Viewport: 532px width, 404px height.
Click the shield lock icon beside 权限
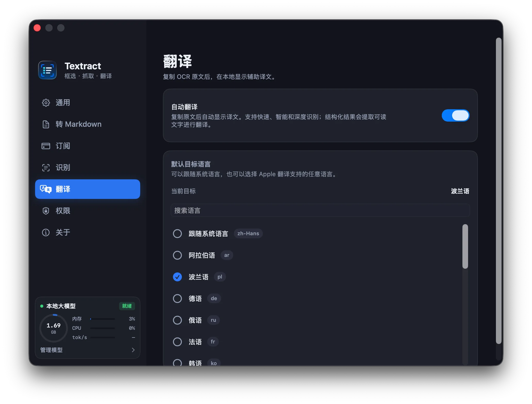coord(46,211)
